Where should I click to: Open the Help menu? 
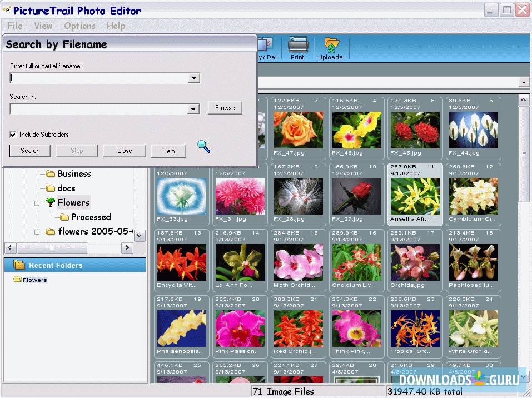point(116,26)
